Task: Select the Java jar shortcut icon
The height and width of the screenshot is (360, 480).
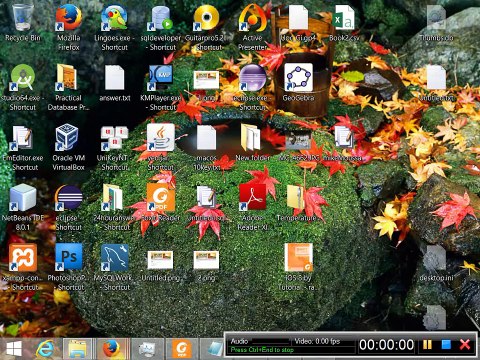Action: [x=160, y=137]
